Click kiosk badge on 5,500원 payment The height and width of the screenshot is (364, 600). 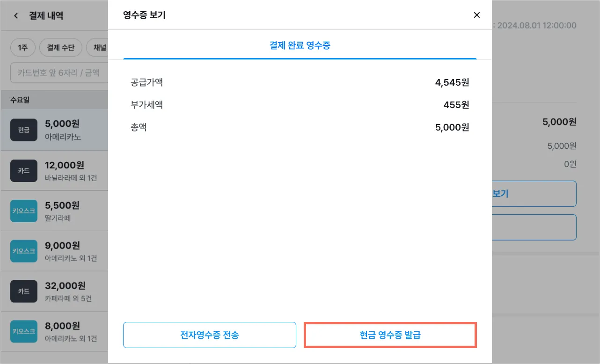coord(23,211)
